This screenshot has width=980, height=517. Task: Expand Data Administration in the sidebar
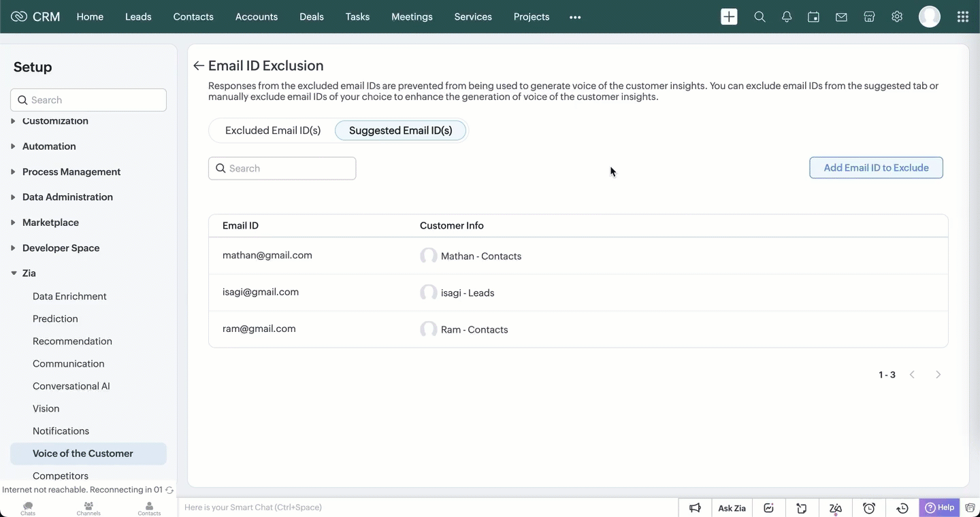[x=67, y=197]
